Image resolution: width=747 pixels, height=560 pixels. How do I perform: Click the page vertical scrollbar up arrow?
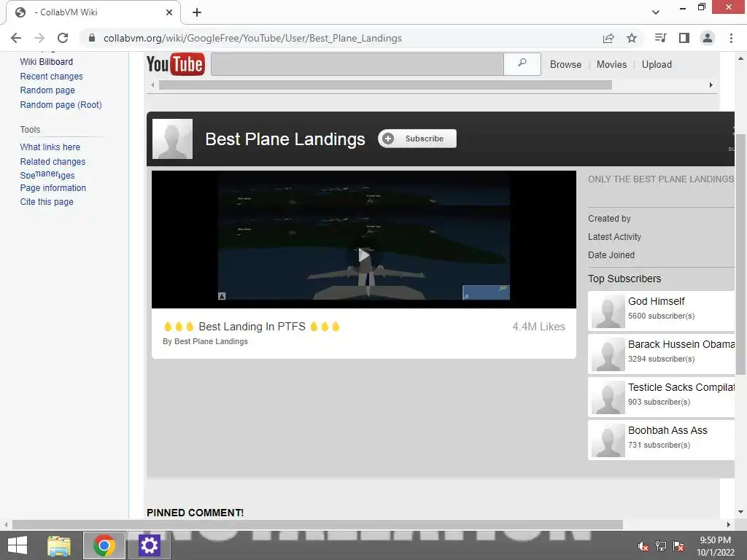coord(740,59)
